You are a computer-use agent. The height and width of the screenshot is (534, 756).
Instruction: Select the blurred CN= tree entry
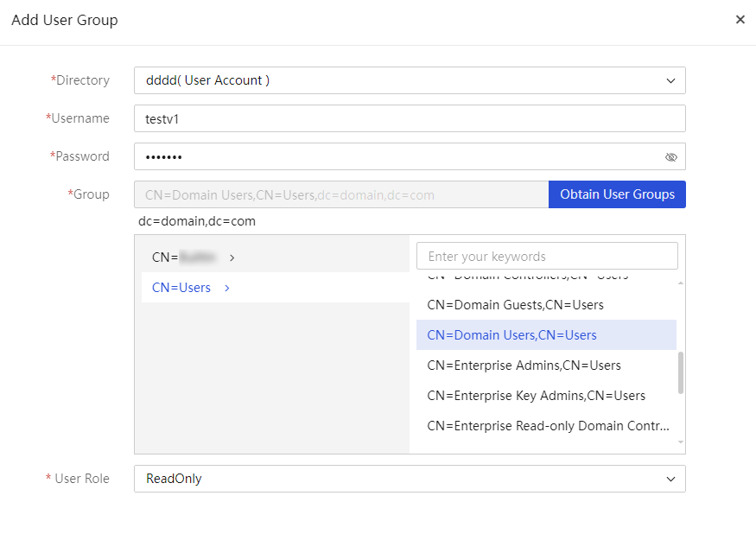point(276,257)
